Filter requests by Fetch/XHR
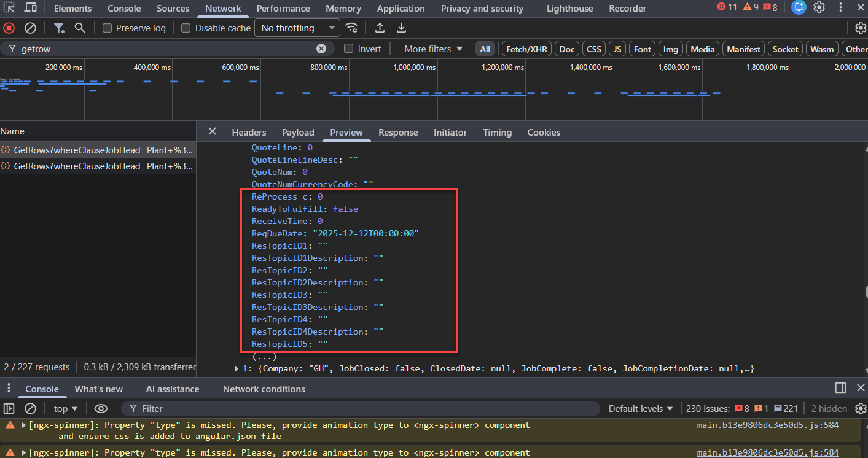 tap(526, 49)
